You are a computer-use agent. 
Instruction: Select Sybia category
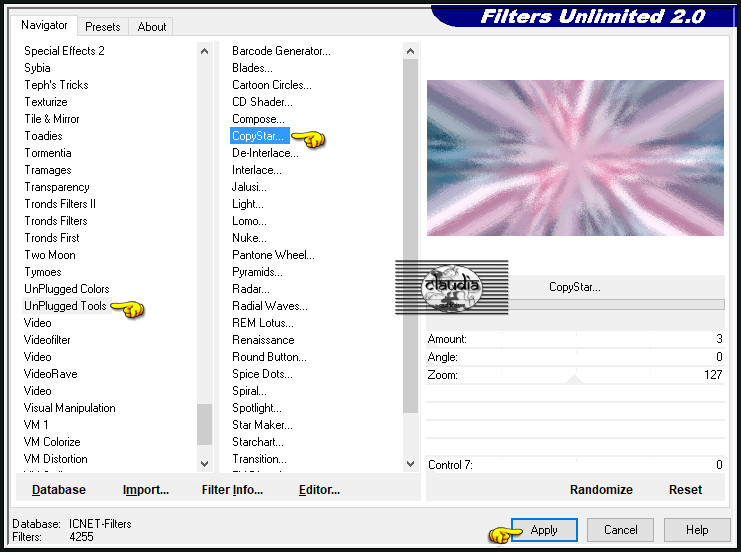[37, 68]
